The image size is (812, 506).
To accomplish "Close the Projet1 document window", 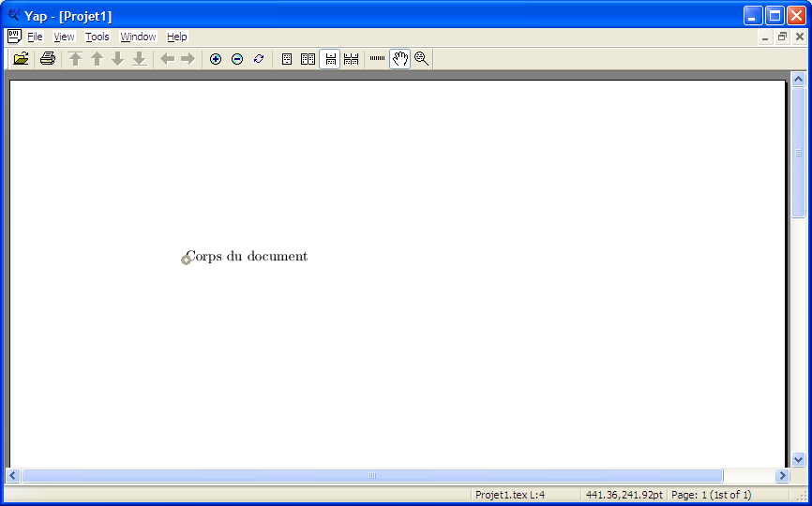I will (x=800, y=37).
